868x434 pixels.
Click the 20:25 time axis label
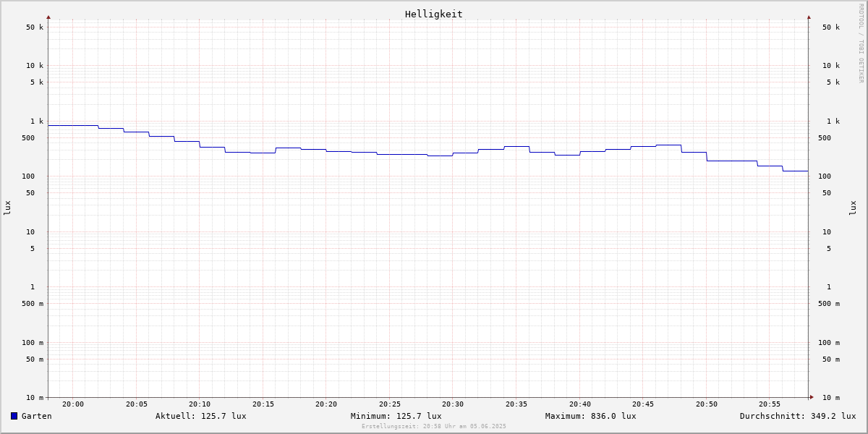coord(390,404)
